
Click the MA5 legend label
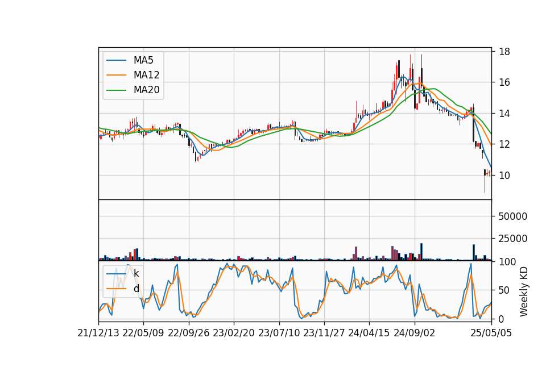143,60
